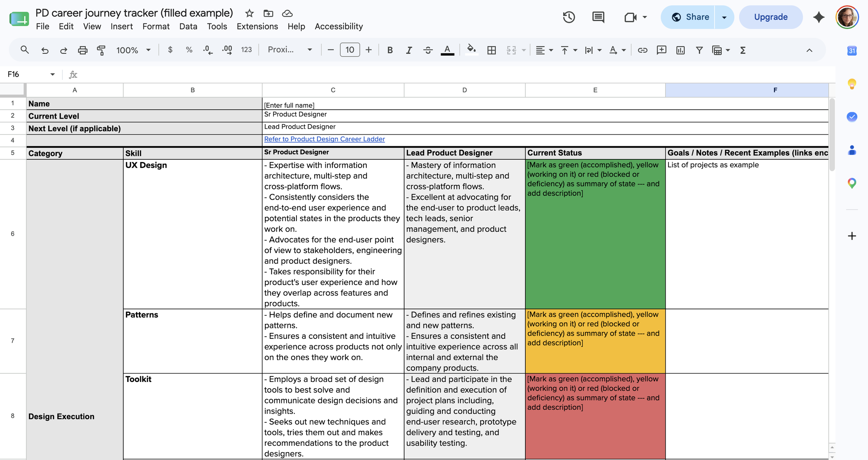This screenshot has height=460, width=868.
Task: Click the merge cells icon
Action: pos(511,50)
